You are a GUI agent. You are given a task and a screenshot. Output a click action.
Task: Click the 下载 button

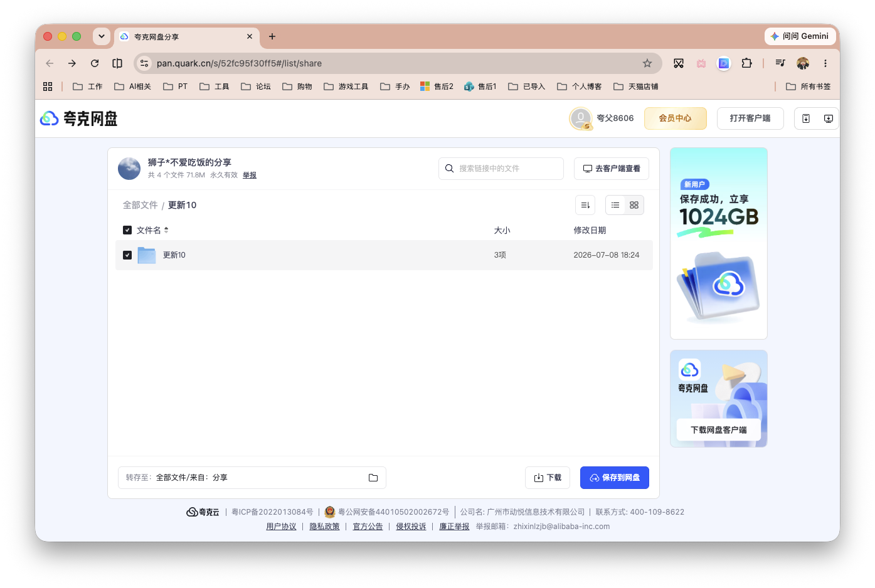(548, 478)
